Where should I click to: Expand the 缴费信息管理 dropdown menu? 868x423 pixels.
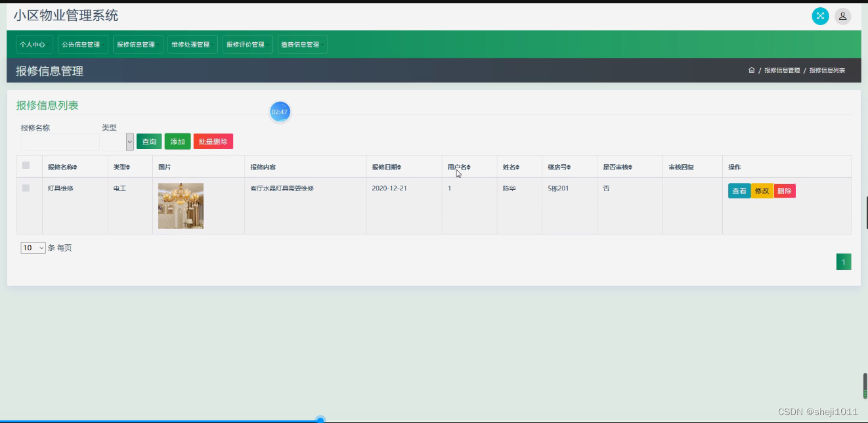(301, 44)
